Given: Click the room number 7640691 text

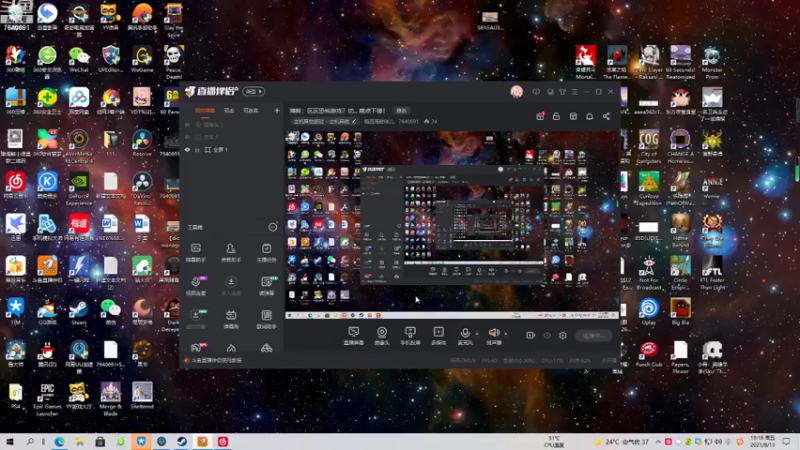Looking at the screenshot, I should [x=408, y=121].
